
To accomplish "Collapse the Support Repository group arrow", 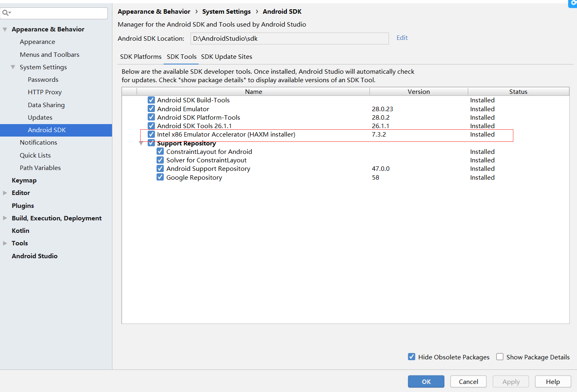I will [x=141, y=143].
